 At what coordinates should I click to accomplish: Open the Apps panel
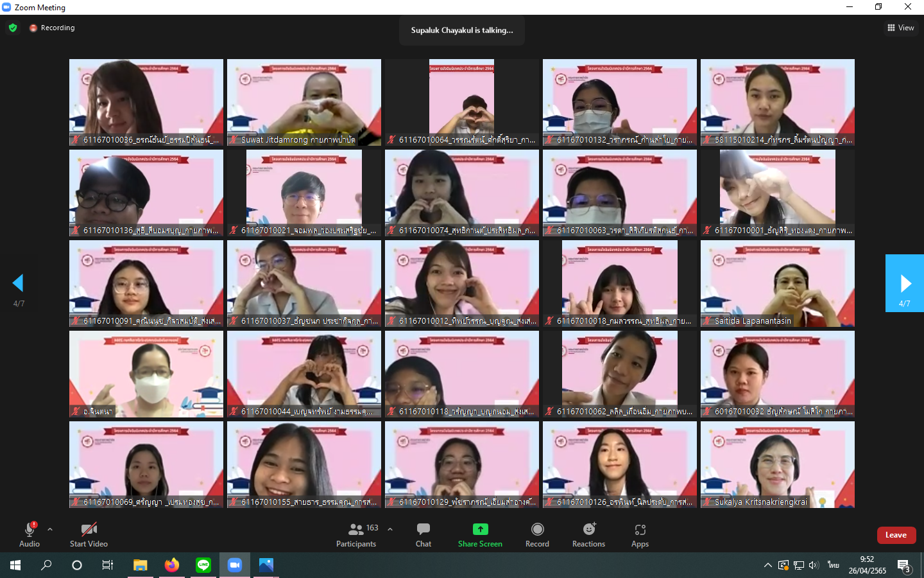coord(640,534)
